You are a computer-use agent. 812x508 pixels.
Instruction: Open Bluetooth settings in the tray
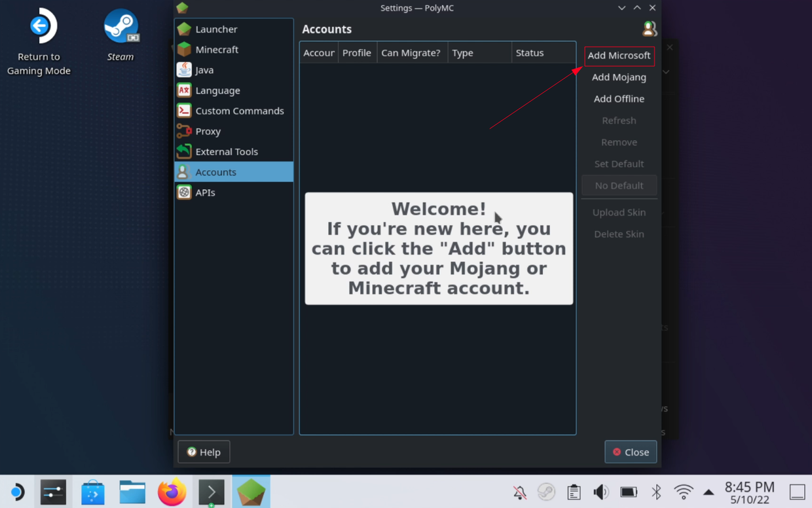[656, 492]
